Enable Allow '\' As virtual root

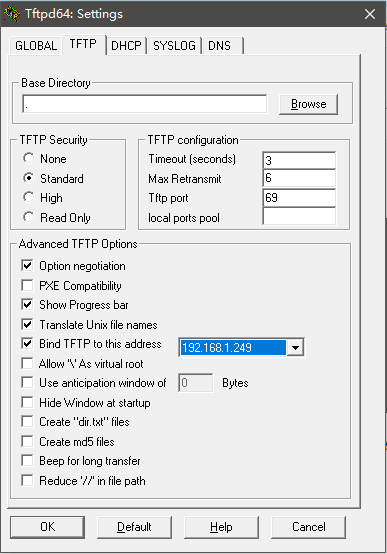pos(27,363)
